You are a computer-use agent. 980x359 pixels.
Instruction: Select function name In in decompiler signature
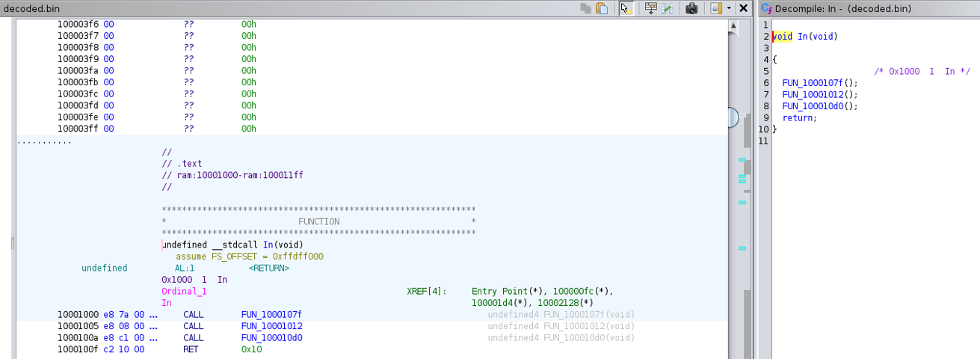[801, 37]
